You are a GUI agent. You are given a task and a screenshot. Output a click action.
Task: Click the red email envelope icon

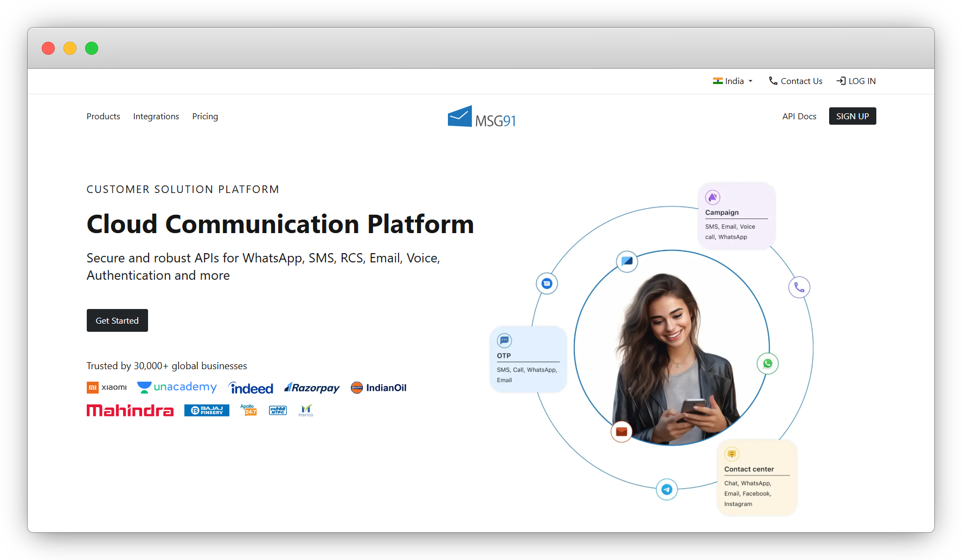pos(621,432)
